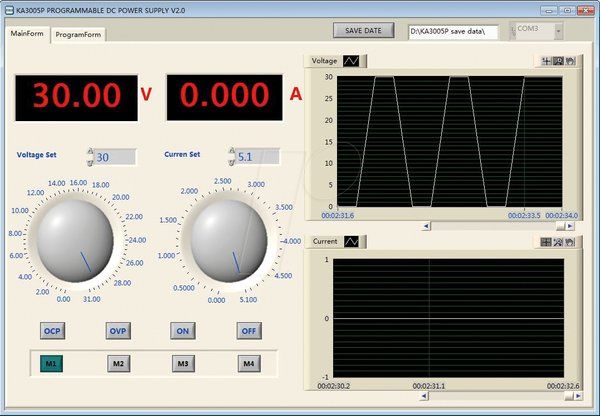
Task: Decrement the Curren Set stepper down arrow
Action: (232, 163)
